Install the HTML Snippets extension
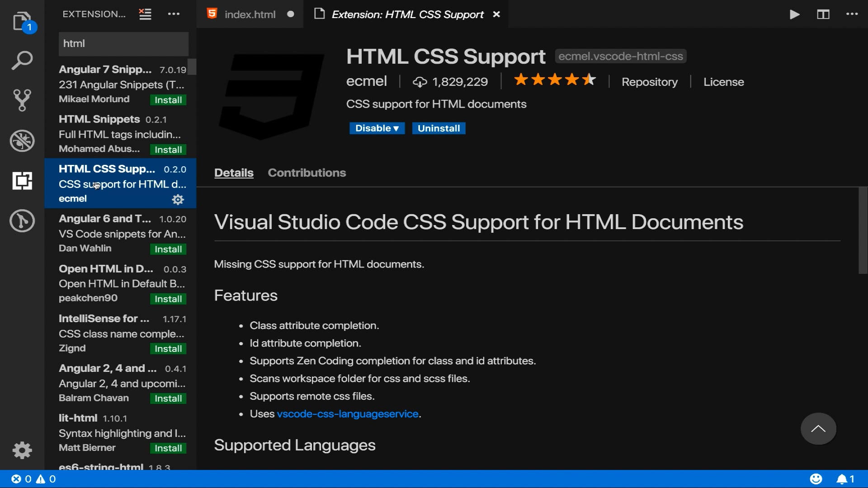Screen dimensions: 868x488 168,150
